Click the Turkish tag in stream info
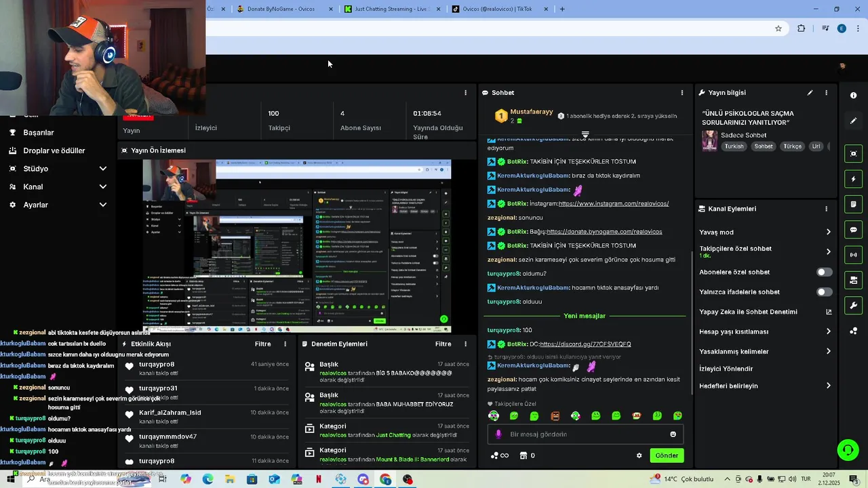Screen dimensions: 868x488 734,146
